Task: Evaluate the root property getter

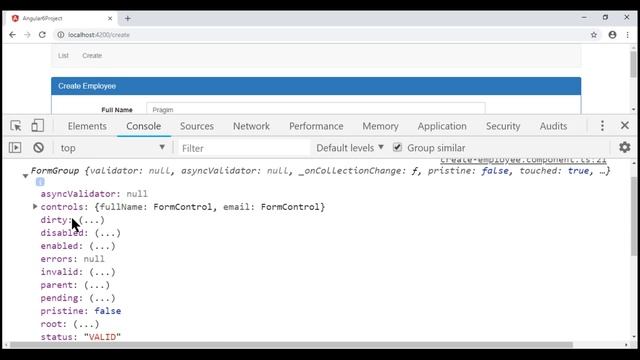Action: pos(86,324)
